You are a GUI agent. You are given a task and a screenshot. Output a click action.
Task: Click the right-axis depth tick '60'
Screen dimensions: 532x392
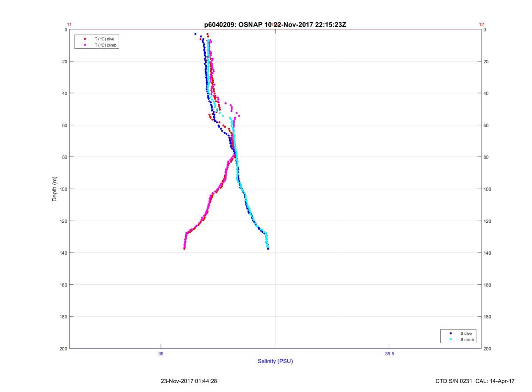(486, 125)
